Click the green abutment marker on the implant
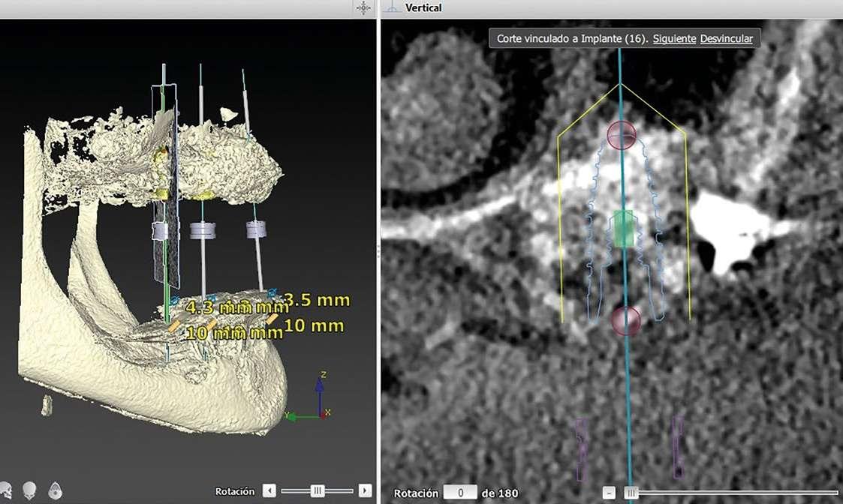This screenshot has width=843, height=504. [623, 229]
